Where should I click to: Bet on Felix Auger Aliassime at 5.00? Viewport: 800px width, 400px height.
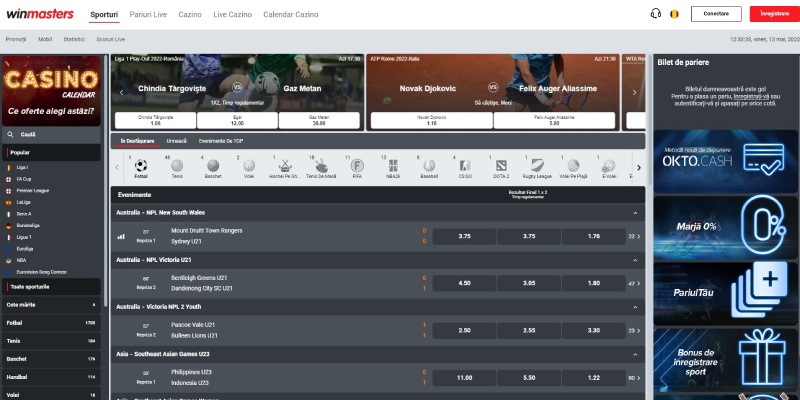[554, 120]
